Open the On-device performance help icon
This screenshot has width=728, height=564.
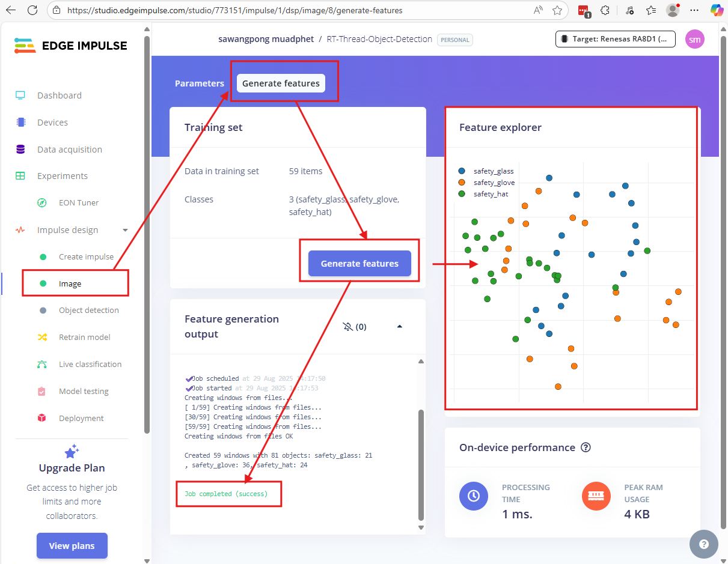(x=586, y=447)
